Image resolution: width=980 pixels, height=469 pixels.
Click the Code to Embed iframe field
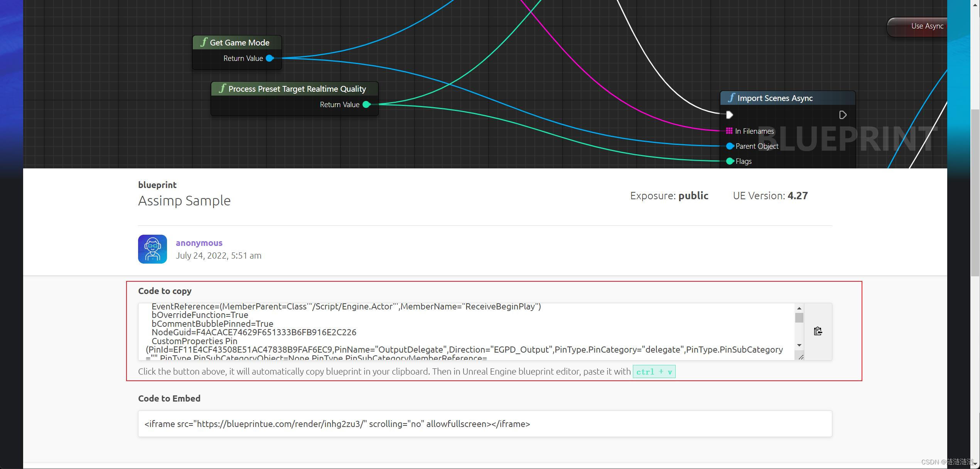[x=485, y=424]
